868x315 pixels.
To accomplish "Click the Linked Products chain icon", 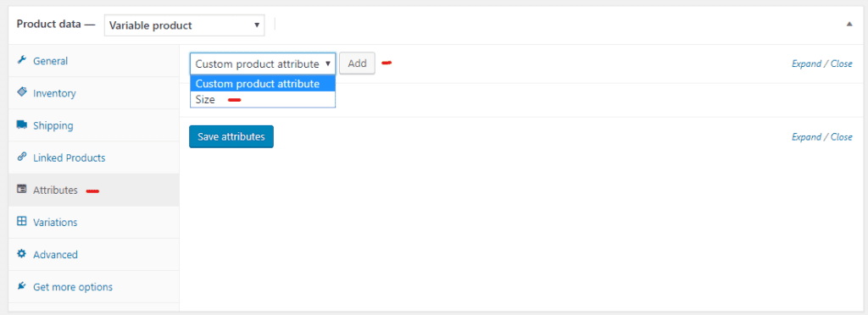I will [x=21, y=157].
